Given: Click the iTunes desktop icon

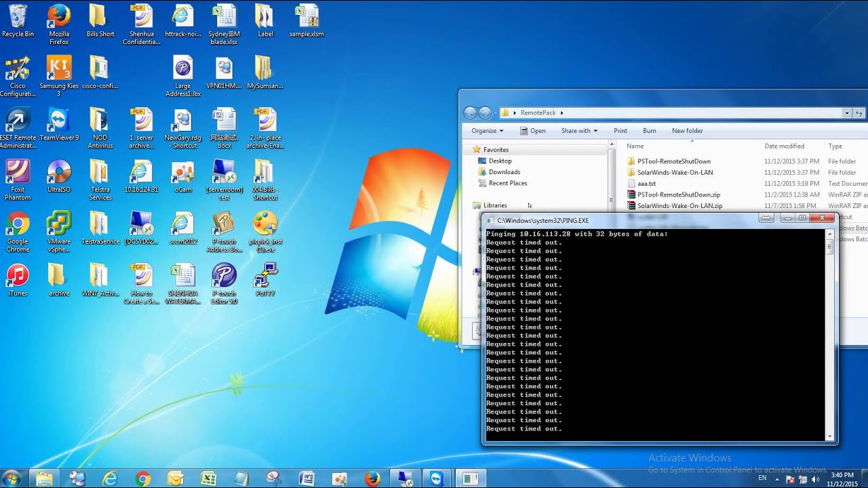Looking at the screenshot, I should 18,280.
